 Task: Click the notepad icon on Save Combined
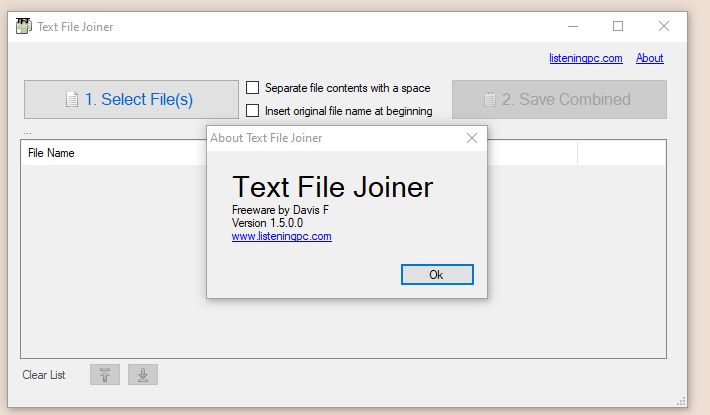pyautogui.click(x=489, y=100)
